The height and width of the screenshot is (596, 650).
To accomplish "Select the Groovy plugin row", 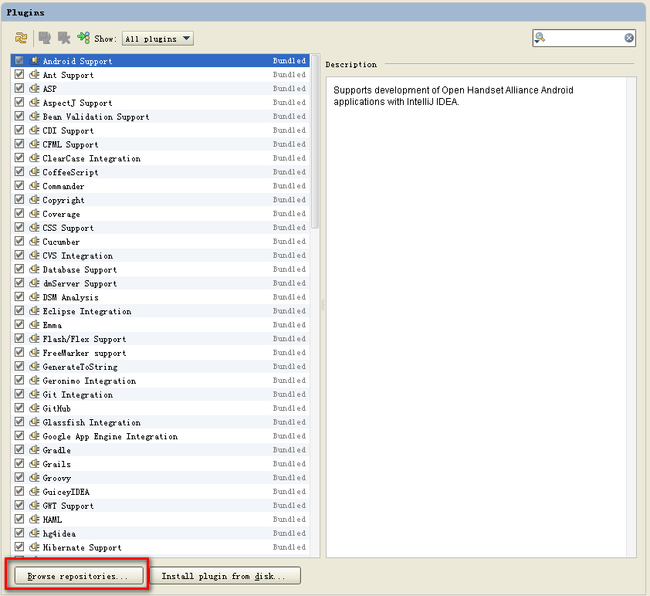I will coord(160,477).
